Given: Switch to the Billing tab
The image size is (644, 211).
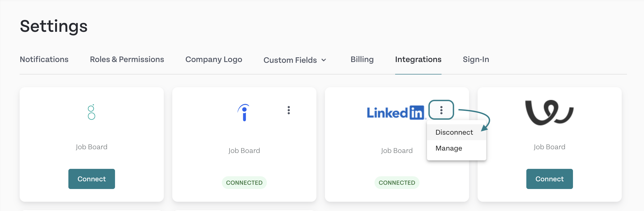Looking at the screenshot, I should click(362, 59).
